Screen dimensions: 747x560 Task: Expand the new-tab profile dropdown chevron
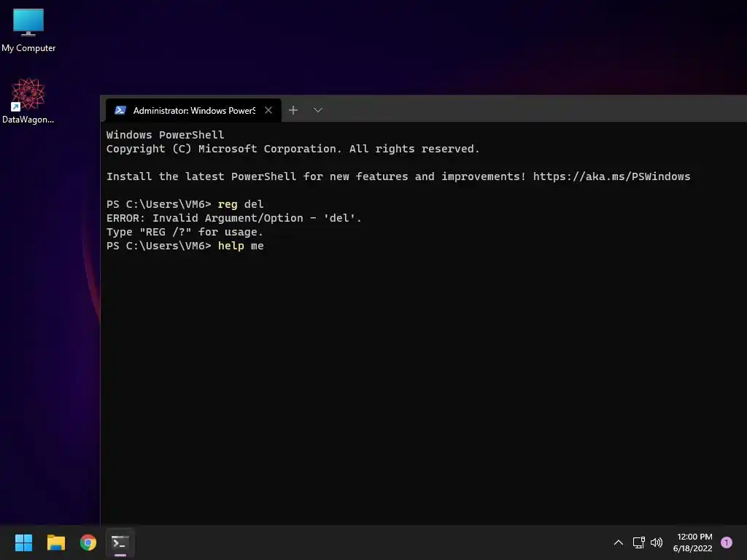(318, 111)
